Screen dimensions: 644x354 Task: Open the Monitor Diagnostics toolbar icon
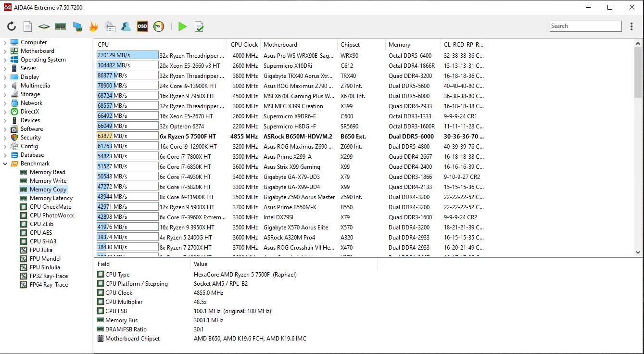77,26
